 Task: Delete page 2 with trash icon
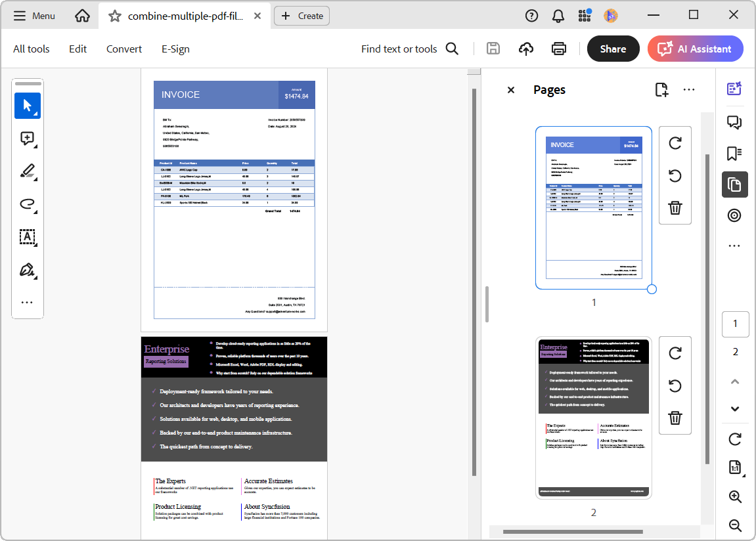[675, 418]
